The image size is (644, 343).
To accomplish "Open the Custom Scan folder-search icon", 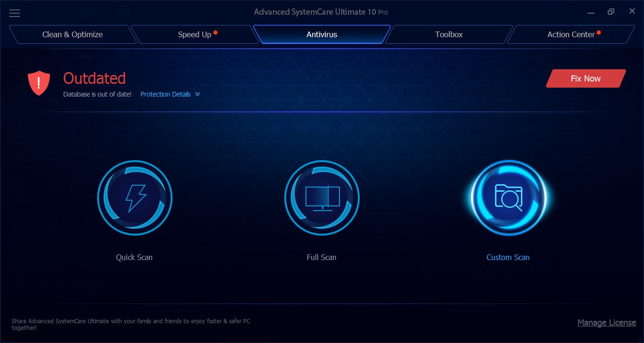I will [x=509, y=198].
